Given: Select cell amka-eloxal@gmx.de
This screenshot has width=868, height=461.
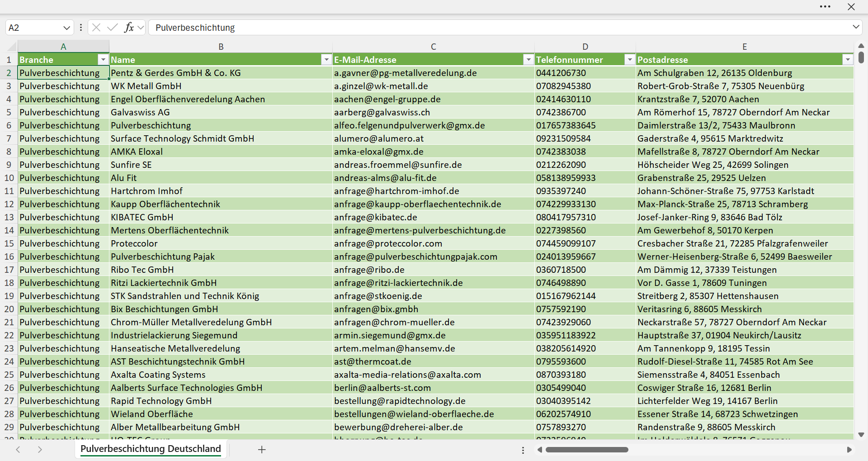Looking at the screenshot, I should click(x=433, y=152).
